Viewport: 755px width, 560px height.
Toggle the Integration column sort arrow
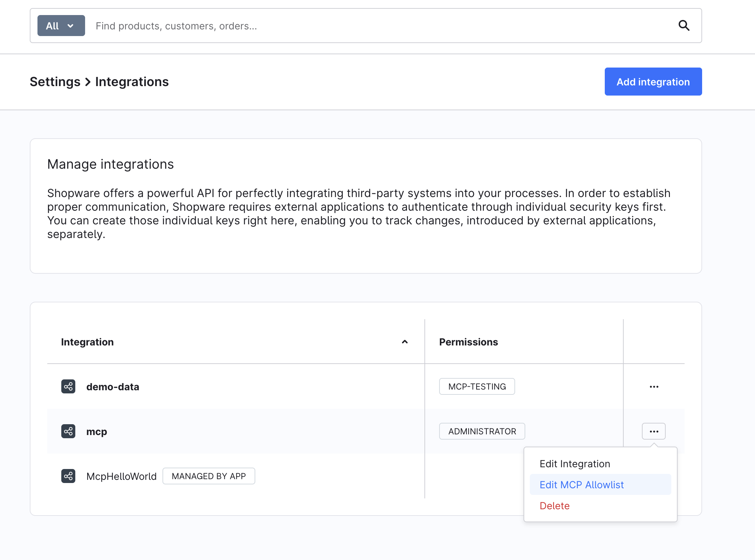click(405, 342)
